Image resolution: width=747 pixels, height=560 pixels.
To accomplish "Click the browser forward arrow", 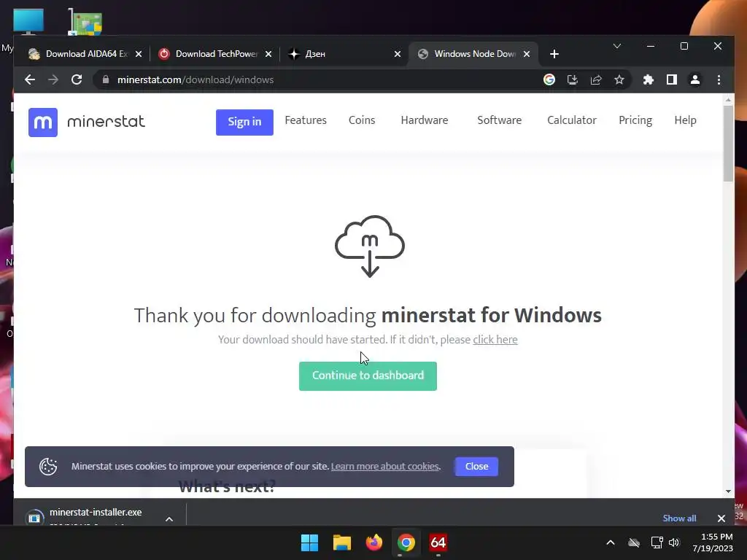I will pyautogui.click(x=53, y=79).
